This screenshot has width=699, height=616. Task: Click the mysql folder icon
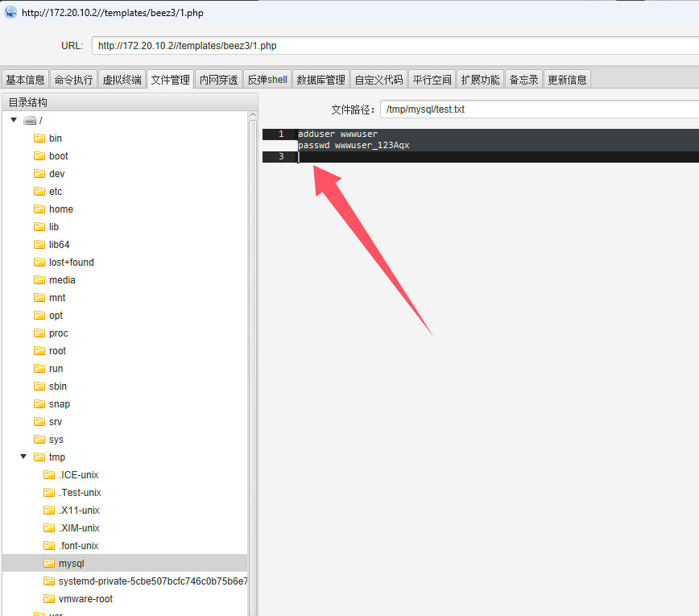48,564
